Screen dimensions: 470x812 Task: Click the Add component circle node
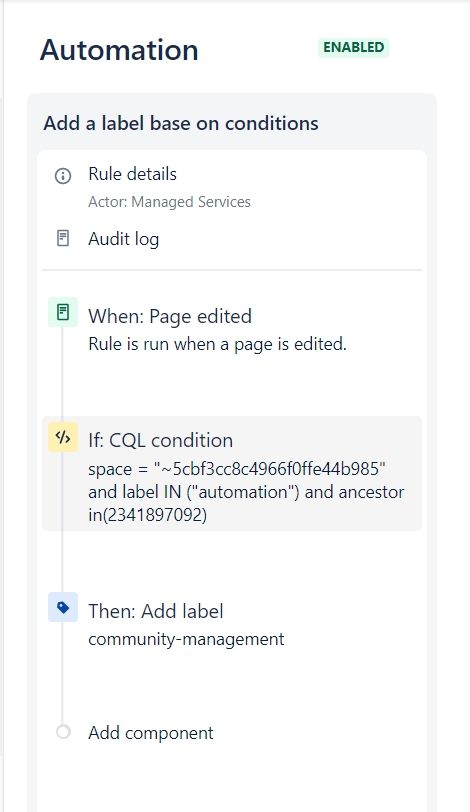(63, 732)
